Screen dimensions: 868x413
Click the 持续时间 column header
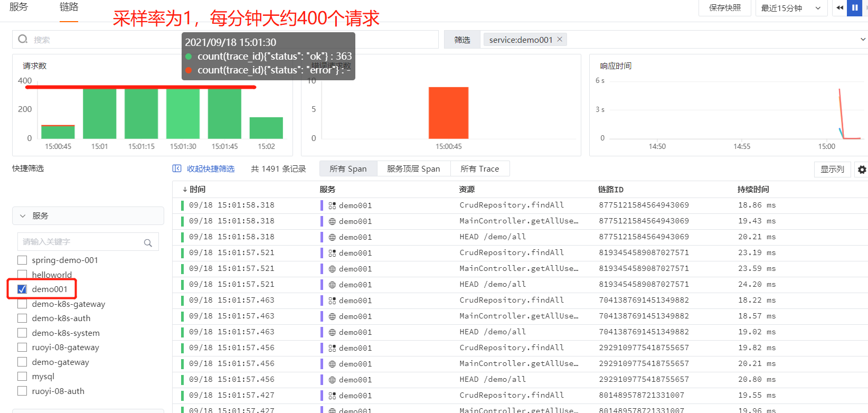pos(753,189)
